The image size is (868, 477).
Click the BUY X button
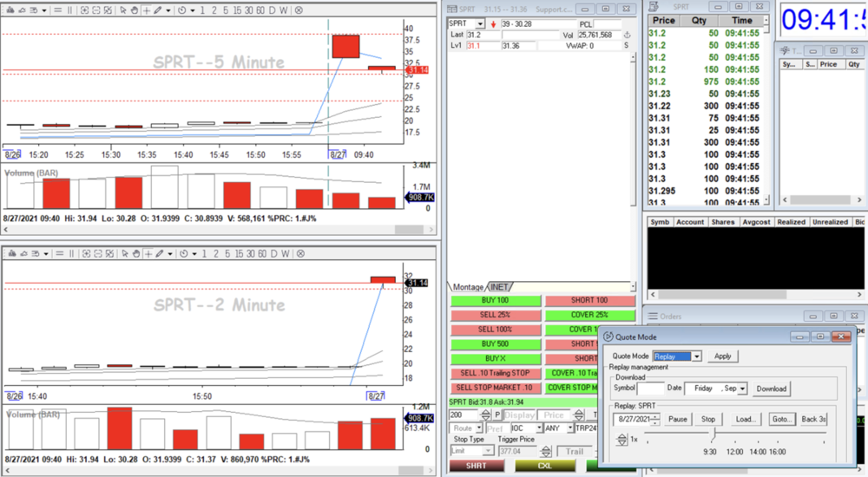(x=496, y=358)
